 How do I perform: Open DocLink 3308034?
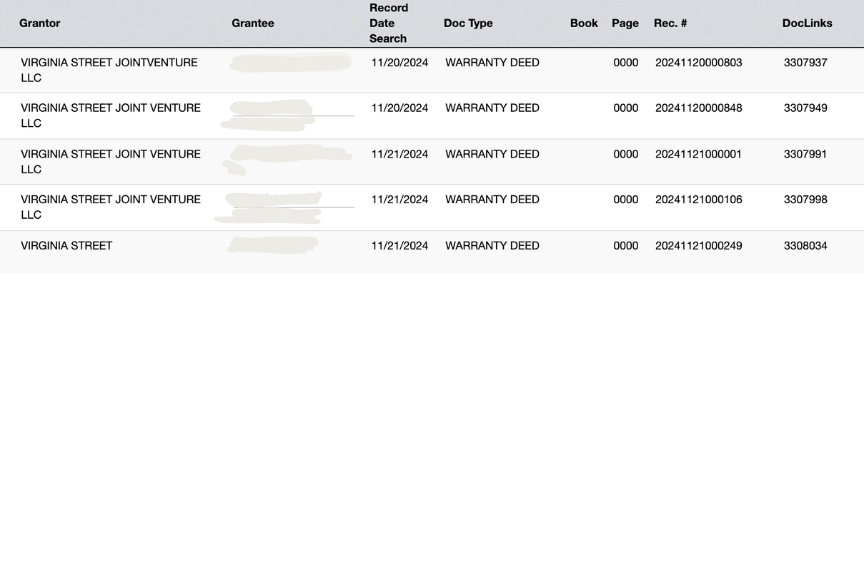(805, 245)
